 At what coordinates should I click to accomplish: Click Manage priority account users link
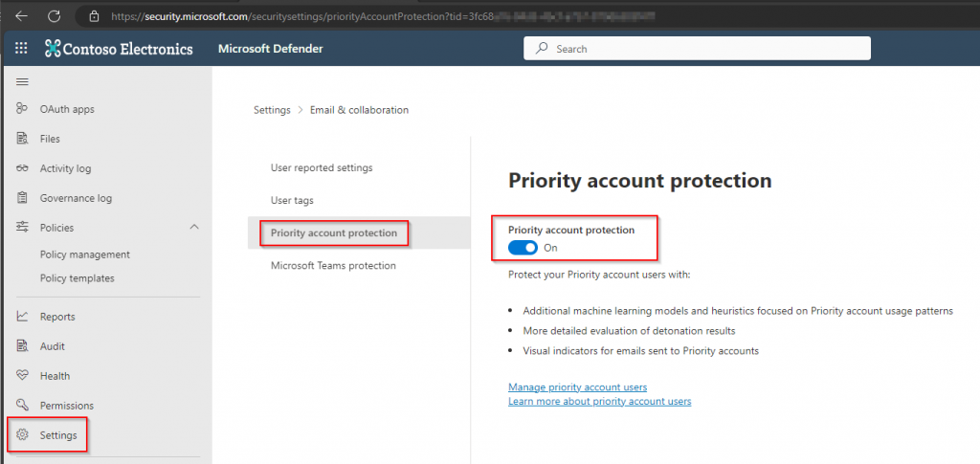coord(577,387)
